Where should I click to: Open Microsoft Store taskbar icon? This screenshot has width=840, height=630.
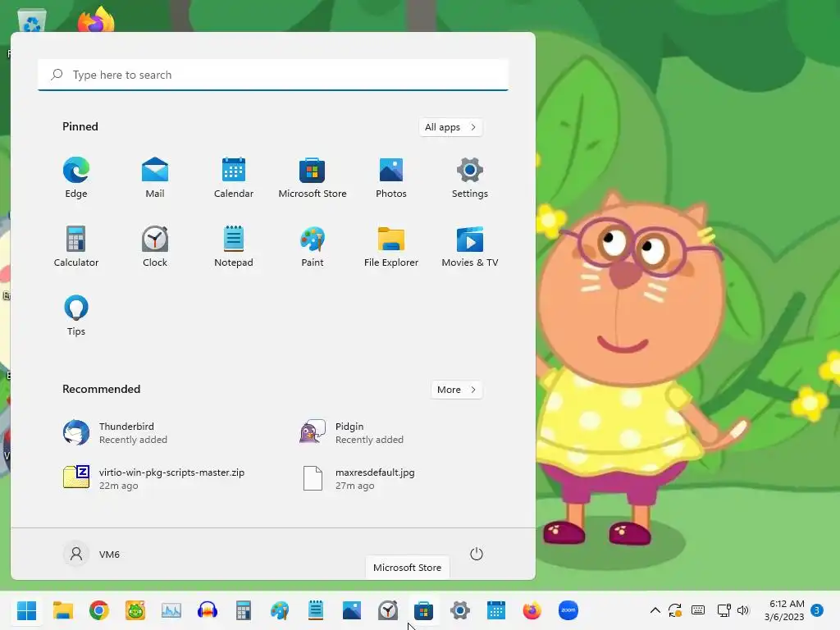coord(424,610)
